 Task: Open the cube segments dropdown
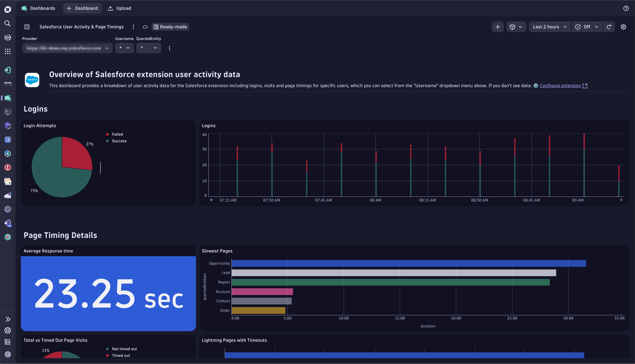516,27
